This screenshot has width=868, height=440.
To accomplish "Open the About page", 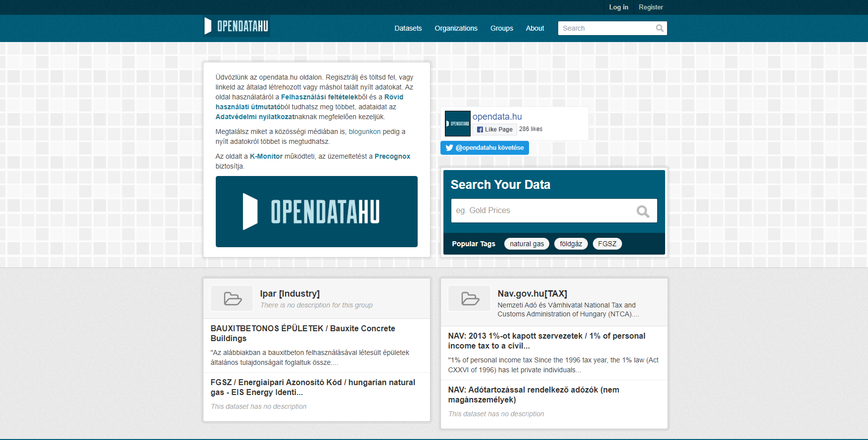I will (534, 28).
